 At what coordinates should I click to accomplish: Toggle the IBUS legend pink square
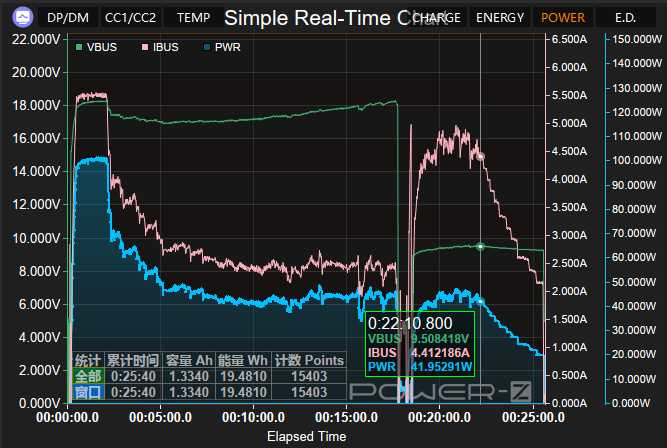pos(145,47)
